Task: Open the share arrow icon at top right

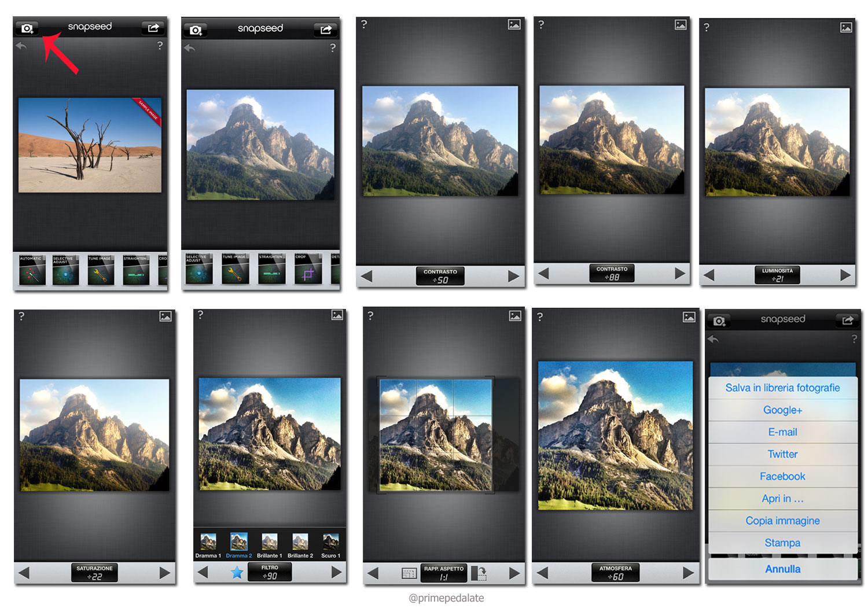Action: (153, 27)
